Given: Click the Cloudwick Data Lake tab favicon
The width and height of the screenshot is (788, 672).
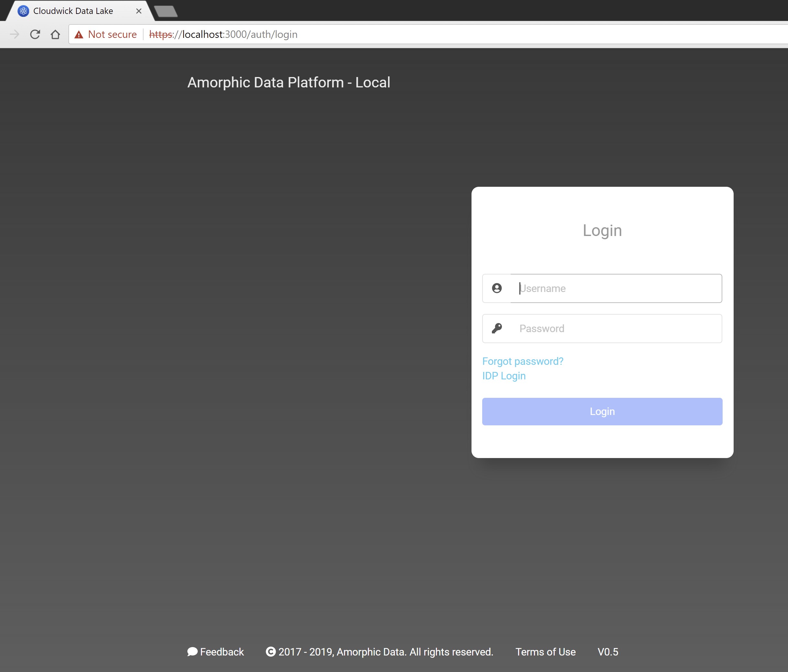Looking at the screenshot, I should pos(23,11).
